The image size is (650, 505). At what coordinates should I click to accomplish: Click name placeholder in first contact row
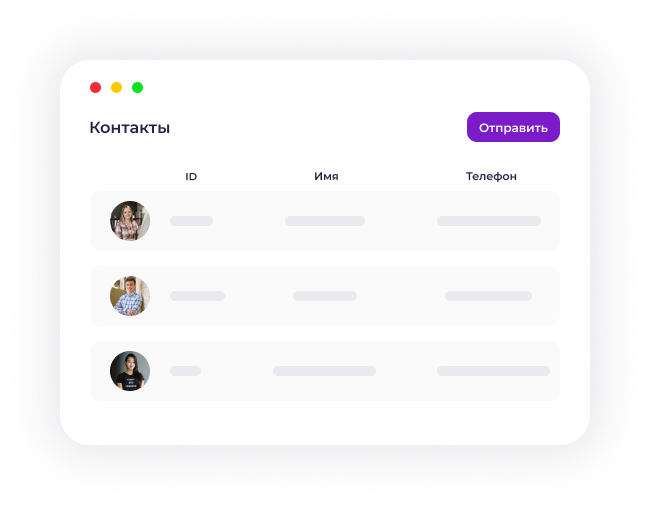[x=325, y=221]
